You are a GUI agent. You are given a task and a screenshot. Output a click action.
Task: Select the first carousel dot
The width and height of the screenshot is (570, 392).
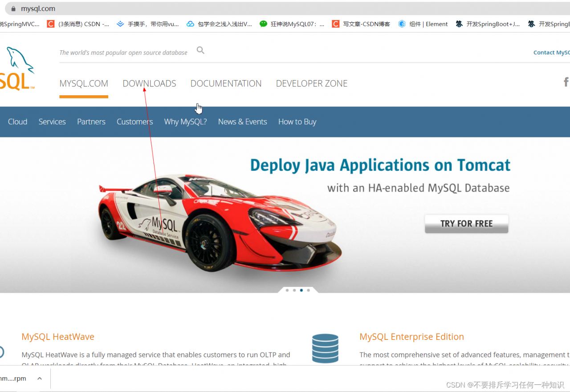point(287,290)
